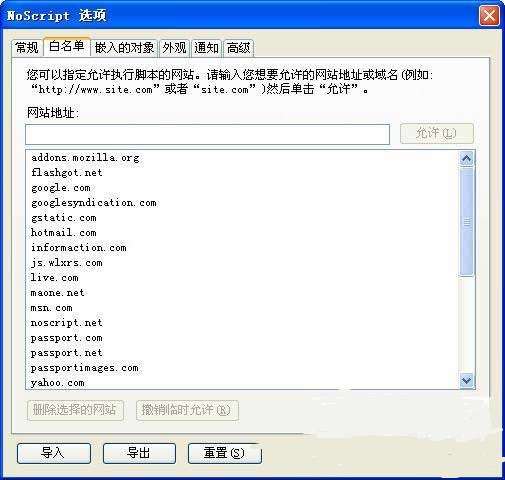This screenshot has width=505, height=480.
Task: Close the NoScript options dialog
Action: 489,16
